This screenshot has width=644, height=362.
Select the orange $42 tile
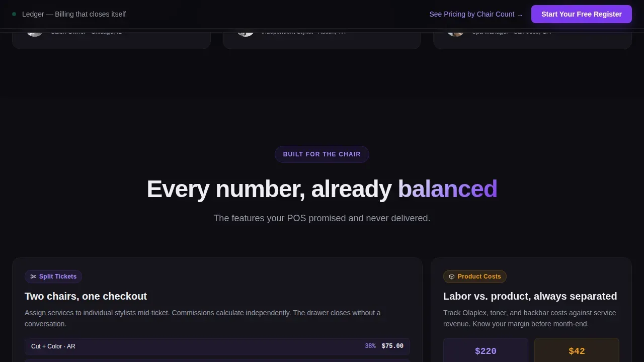click(577, 350)
